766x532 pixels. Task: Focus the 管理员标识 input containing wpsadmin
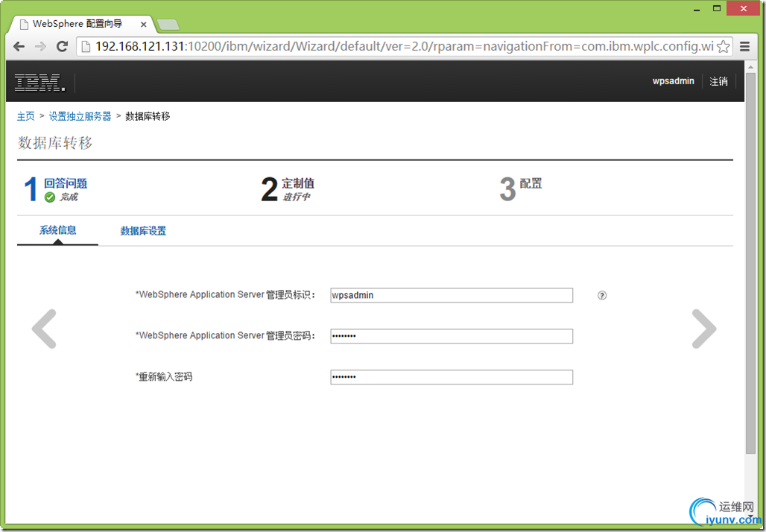click(452, 295)
